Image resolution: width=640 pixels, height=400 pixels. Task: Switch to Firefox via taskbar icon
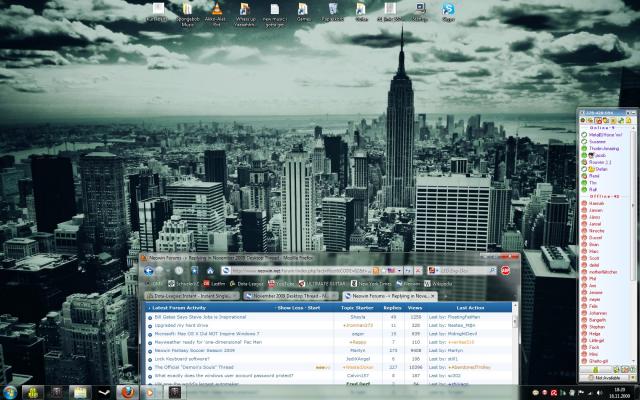[x=127, y=393]
